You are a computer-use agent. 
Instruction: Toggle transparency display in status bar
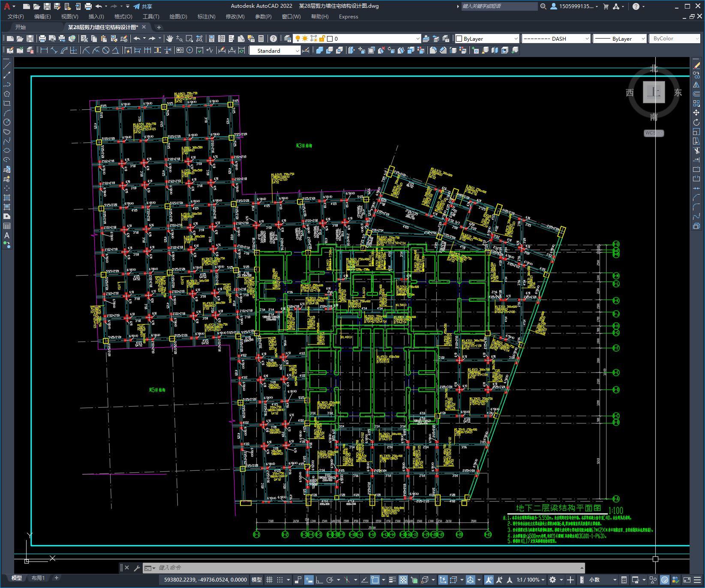pyautogui.click(x=403, y=580)
